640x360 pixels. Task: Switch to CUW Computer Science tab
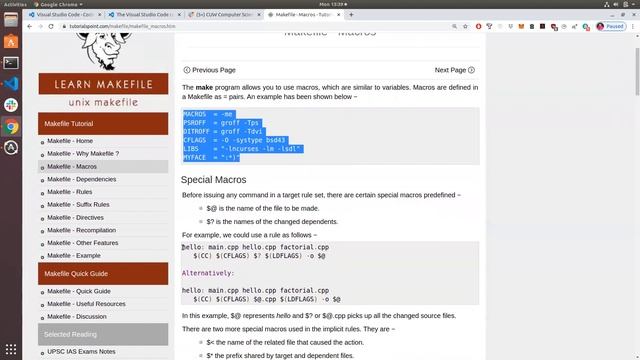(x=224, y=15)
